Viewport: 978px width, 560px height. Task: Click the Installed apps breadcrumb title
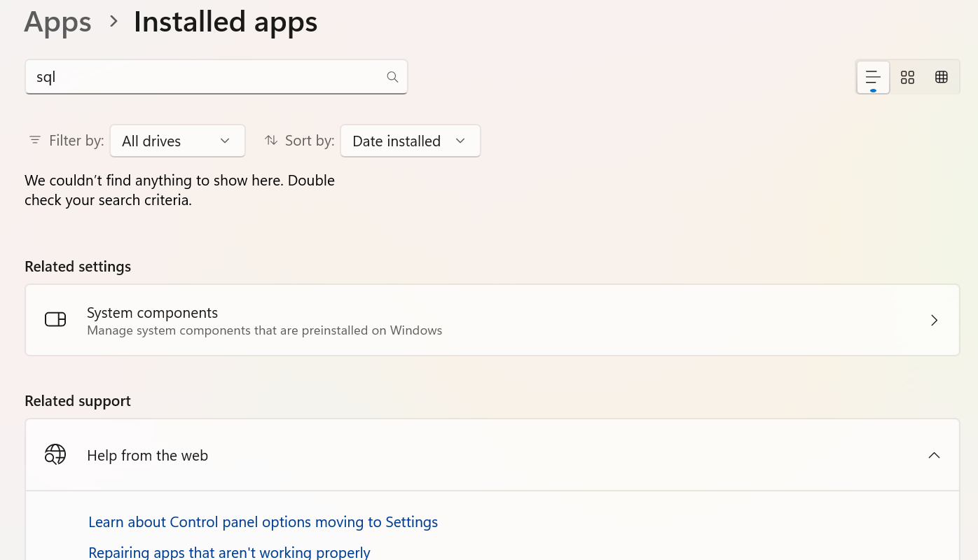(226, 22)
